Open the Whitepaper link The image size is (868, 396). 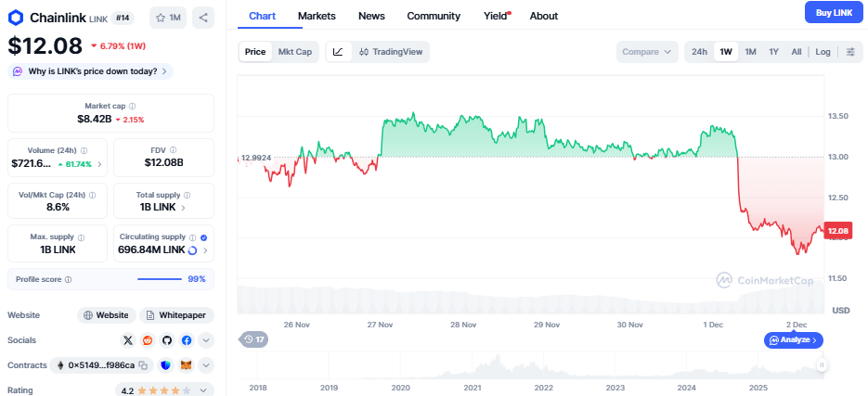click(x=175, y=315)
